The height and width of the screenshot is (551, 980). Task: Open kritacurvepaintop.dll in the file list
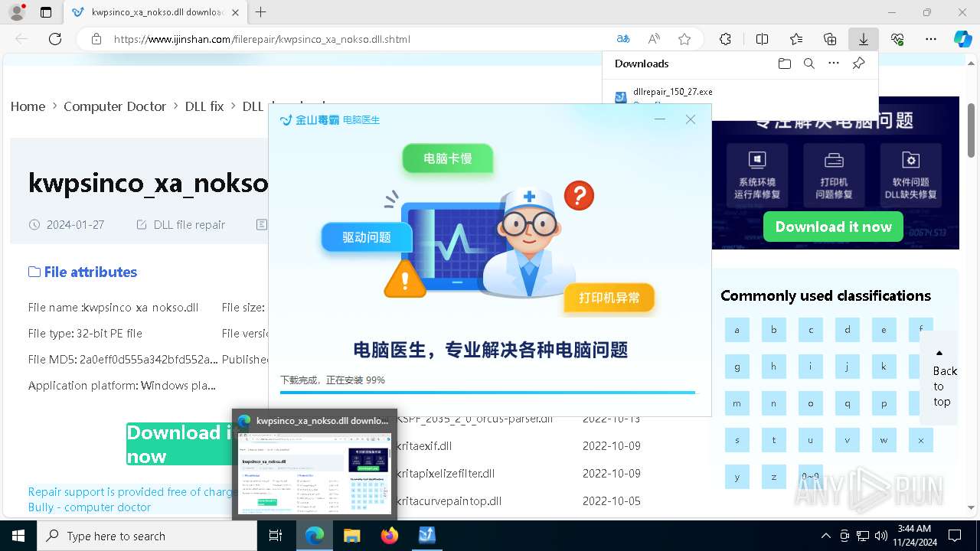449,500
